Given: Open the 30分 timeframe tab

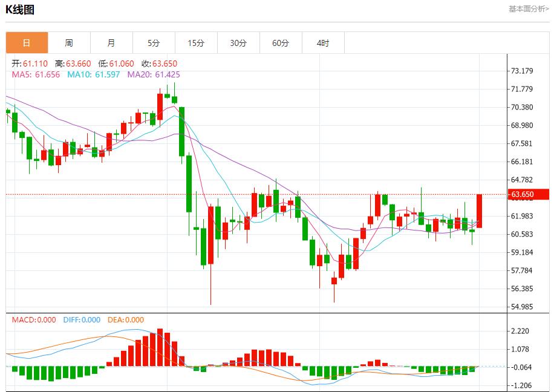Looking at the screenshot, I should click(x=238, y=42).
